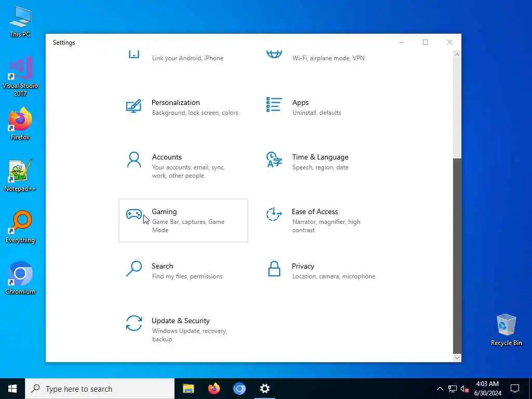Open the Ease of Access icon

(274, 215)
